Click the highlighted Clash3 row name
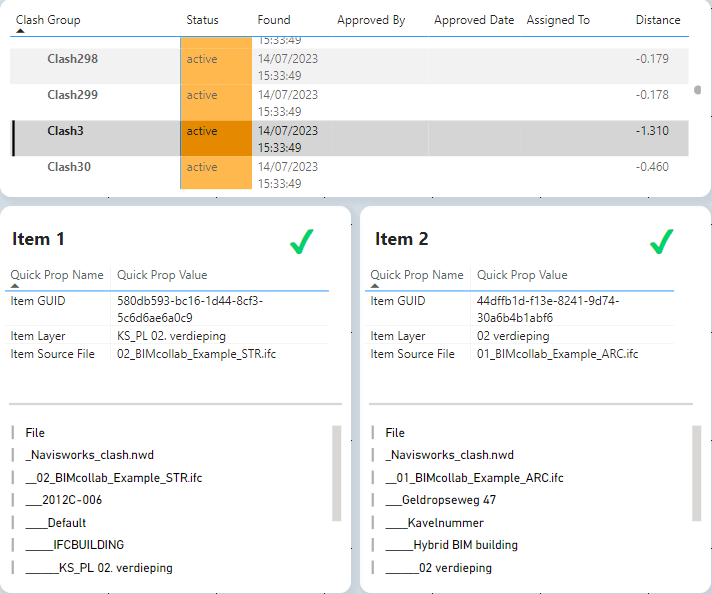712x594 pixels. click(x=65, y=131)
